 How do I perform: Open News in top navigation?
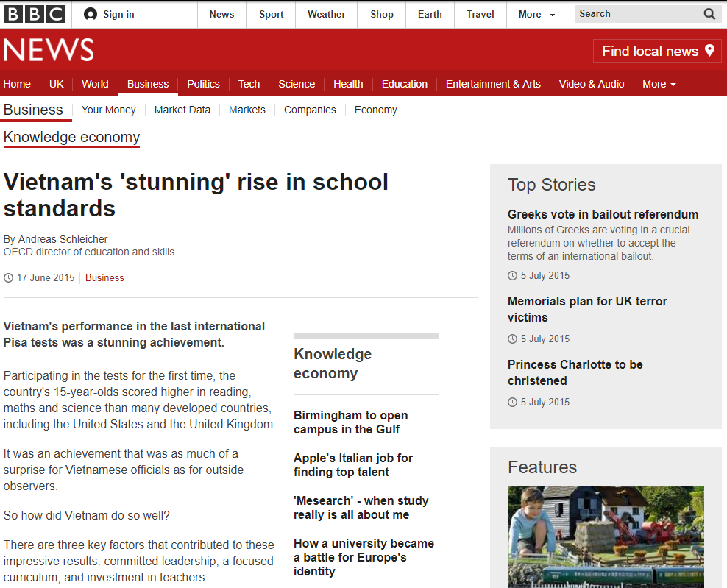(221, 15)
